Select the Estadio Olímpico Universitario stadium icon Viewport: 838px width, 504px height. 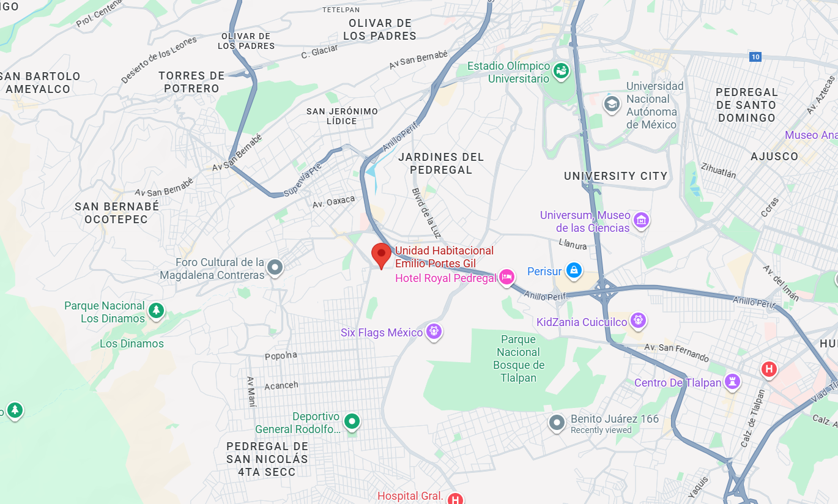click(x=561, y=71)
